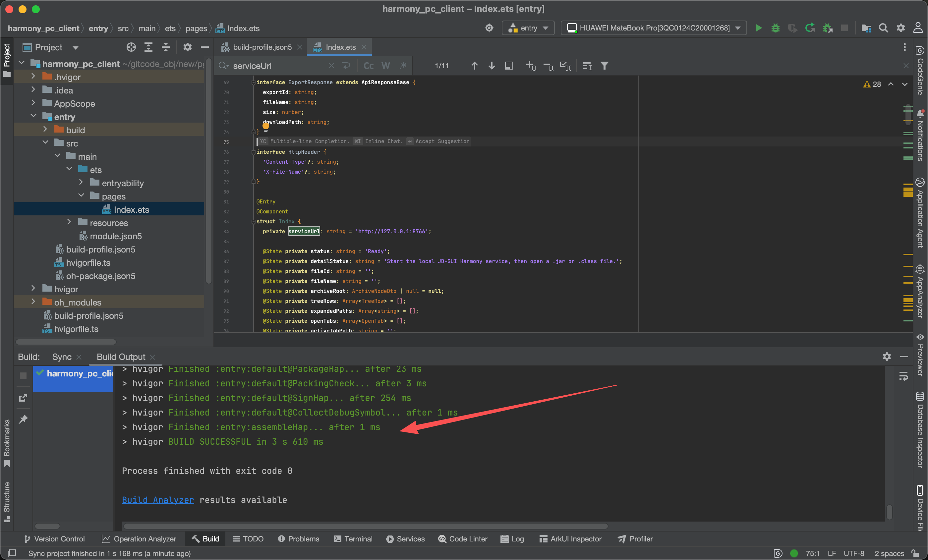Expand the .hvigor folder

pos(33,77)
